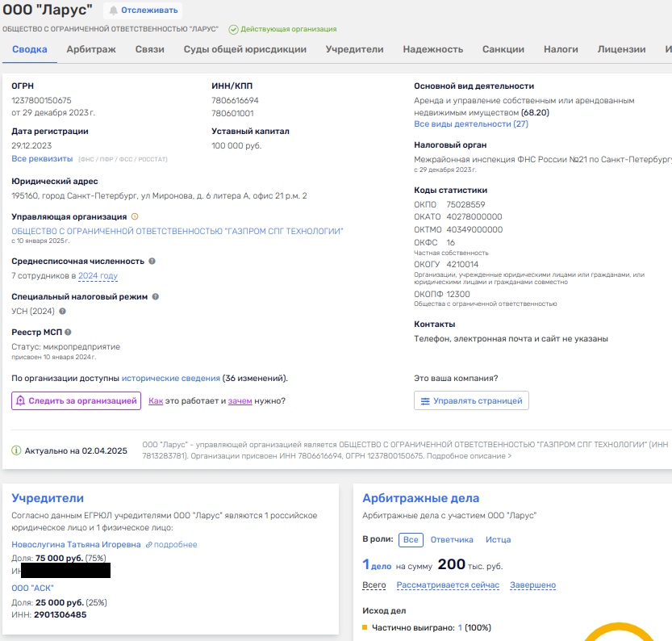Click the ОКОГУ code 4210014

462,265
